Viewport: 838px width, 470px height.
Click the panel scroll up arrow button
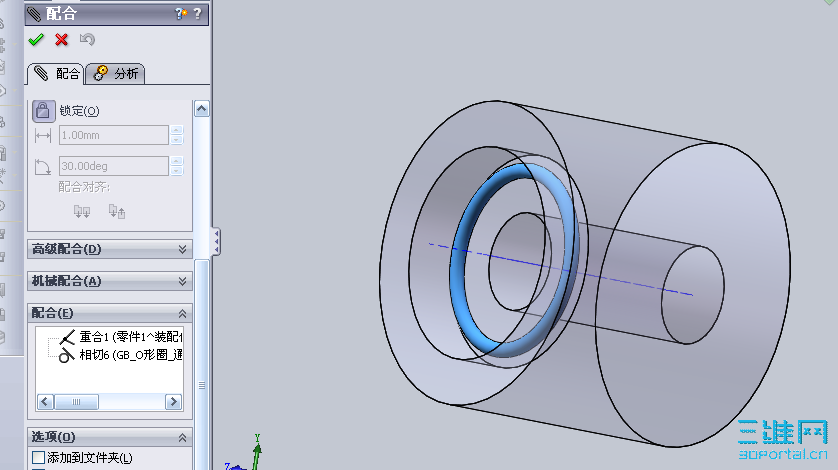coord(201,109)
